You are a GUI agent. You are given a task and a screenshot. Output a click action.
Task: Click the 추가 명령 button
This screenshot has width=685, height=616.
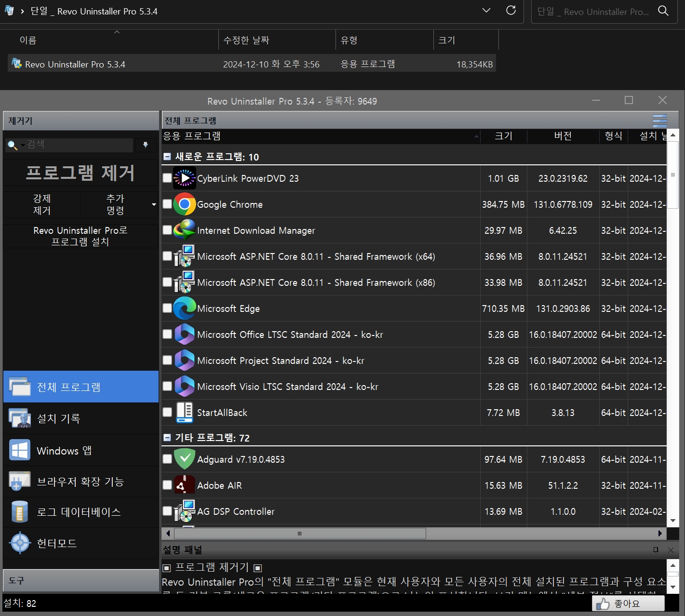[x=115, y=204]
